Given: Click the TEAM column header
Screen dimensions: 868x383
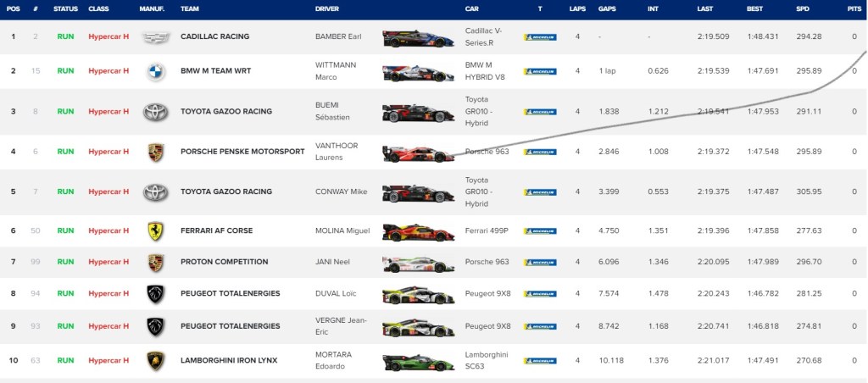Looking at the screenshot, I should click(x=189, y=8).
